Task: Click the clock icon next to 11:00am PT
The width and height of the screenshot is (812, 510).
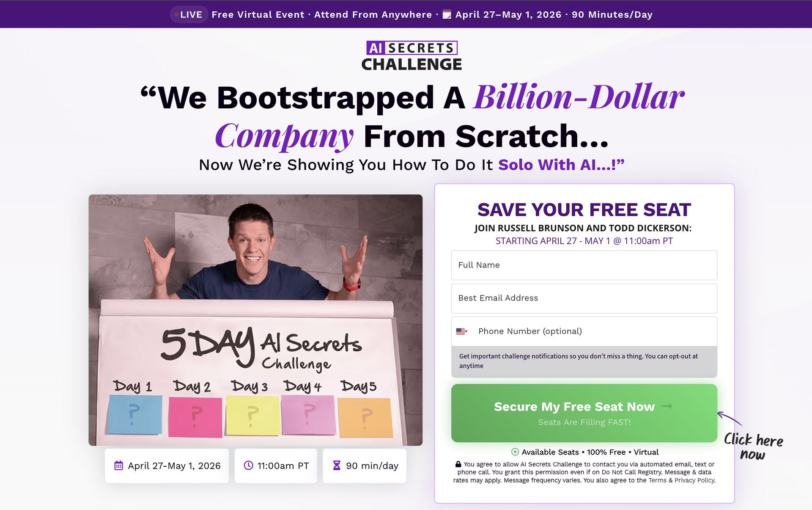Action: point(249,466)
